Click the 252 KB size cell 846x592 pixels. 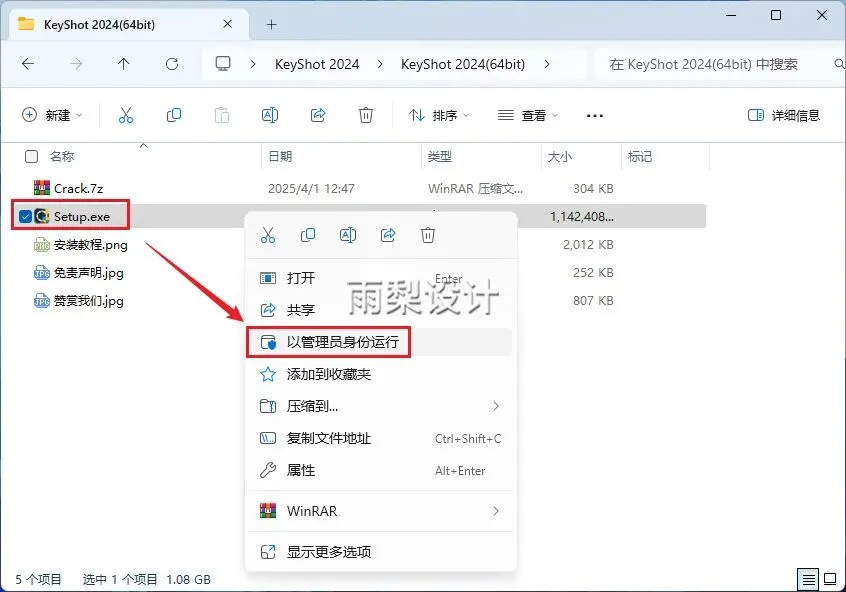click(x=593, y=273)
